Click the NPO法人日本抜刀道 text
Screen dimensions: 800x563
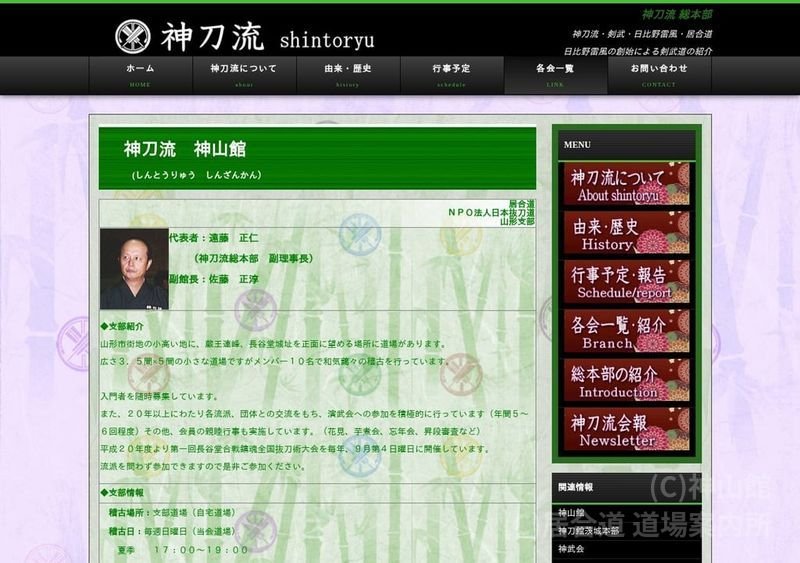(x=491, y=212)
